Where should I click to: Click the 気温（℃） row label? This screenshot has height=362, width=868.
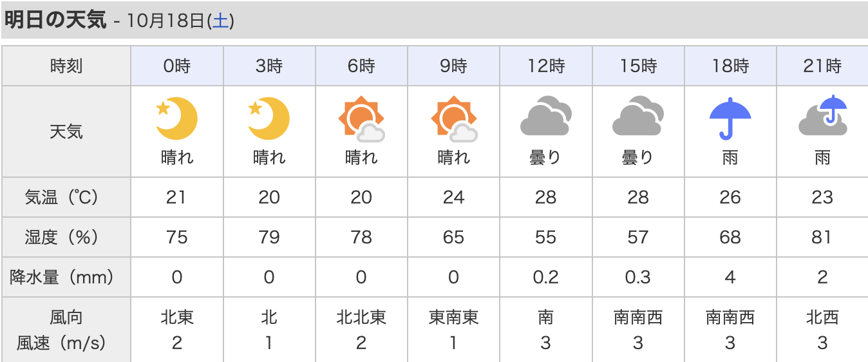pos(66,197)
